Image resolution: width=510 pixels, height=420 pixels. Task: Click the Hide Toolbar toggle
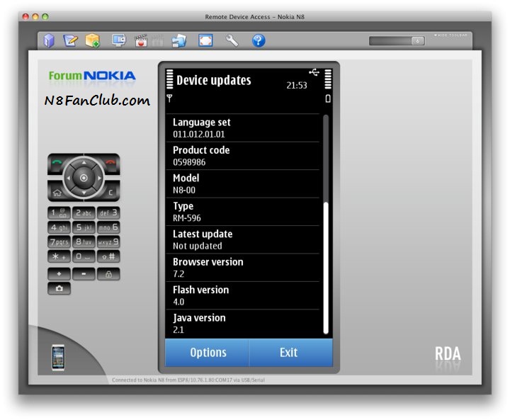tap(451, 35)
